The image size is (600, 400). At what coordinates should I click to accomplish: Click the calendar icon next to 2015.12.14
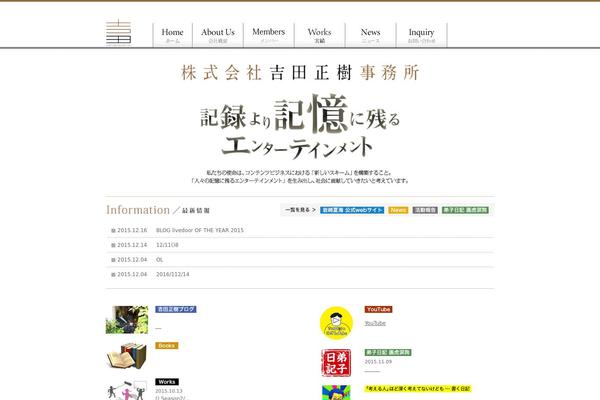pos(113,245)
